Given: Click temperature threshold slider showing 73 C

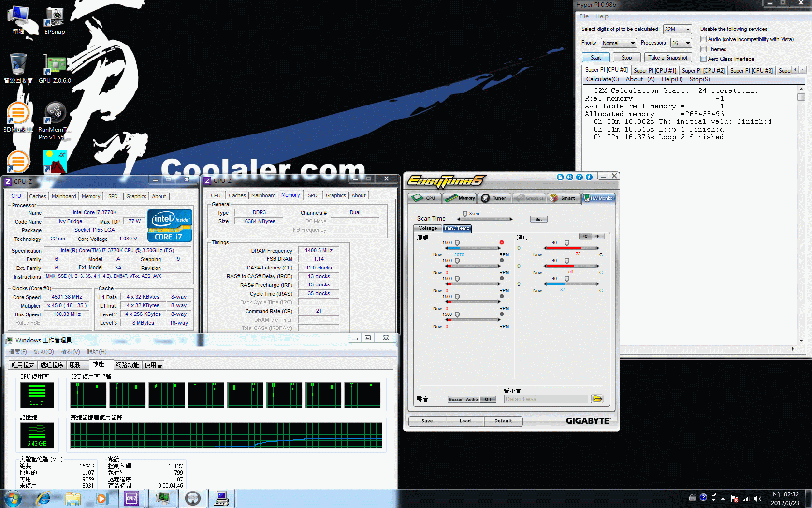Looking at the screenshot, I should point(567,243).
